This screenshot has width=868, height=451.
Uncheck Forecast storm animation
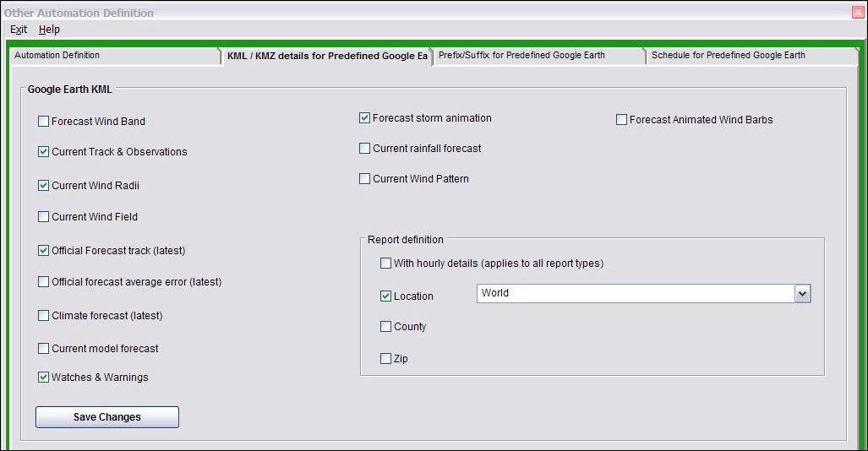pyautogui.click(x=365, y=118)
